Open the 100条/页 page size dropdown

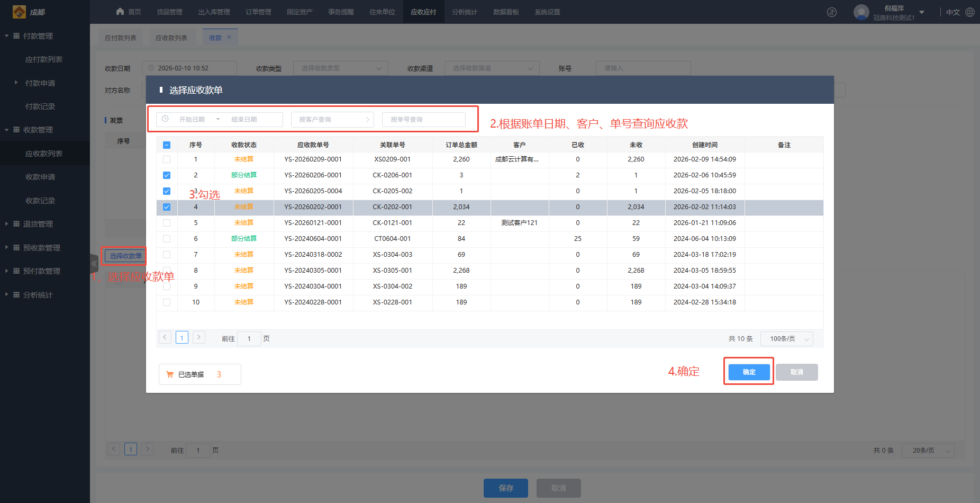coord(786,339)
